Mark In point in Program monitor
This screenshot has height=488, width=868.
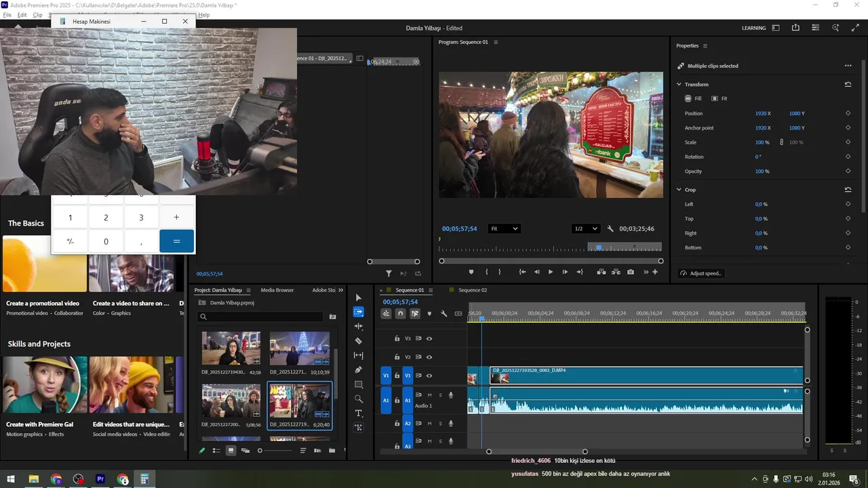486,272
